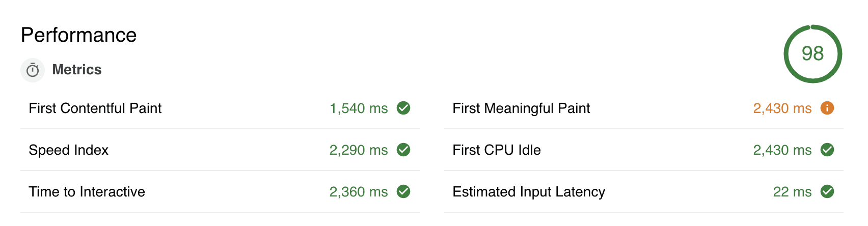Screen dimensions: 868x226
Task: Click the green check for Time to Interactive
Action: 403,191
